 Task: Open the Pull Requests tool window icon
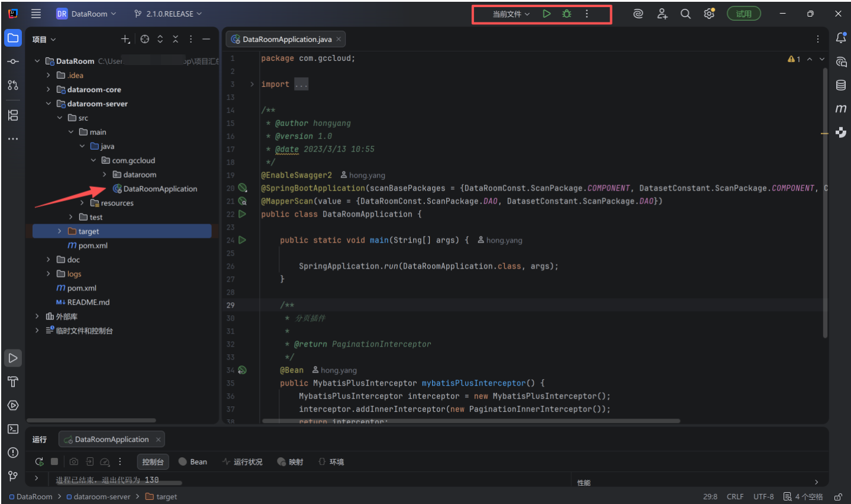13,85
